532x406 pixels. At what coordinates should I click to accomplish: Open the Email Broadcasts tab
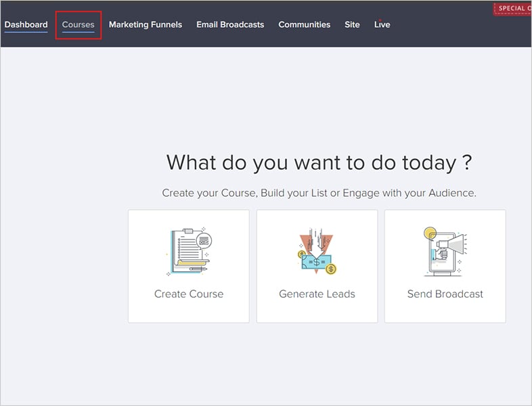pos(230,25)
